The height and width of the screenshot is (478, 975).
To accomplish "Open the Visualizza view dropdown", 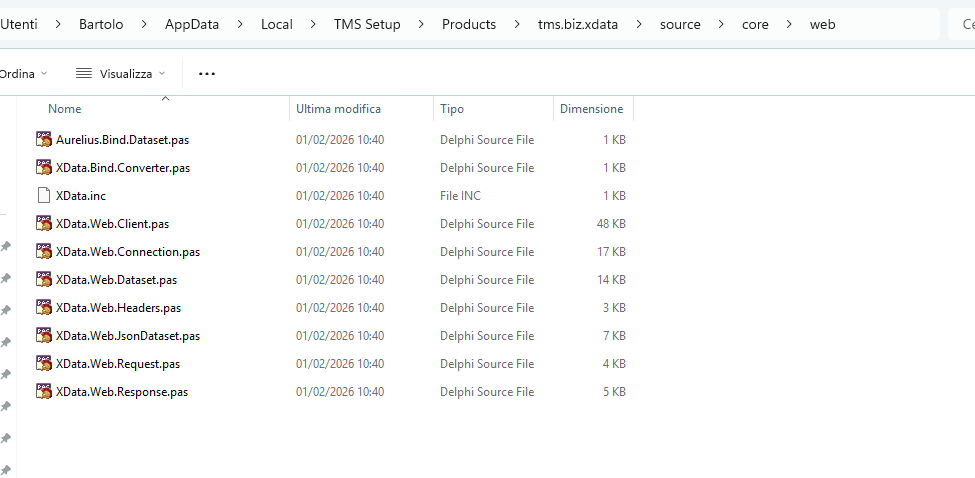I will (120, 74).
